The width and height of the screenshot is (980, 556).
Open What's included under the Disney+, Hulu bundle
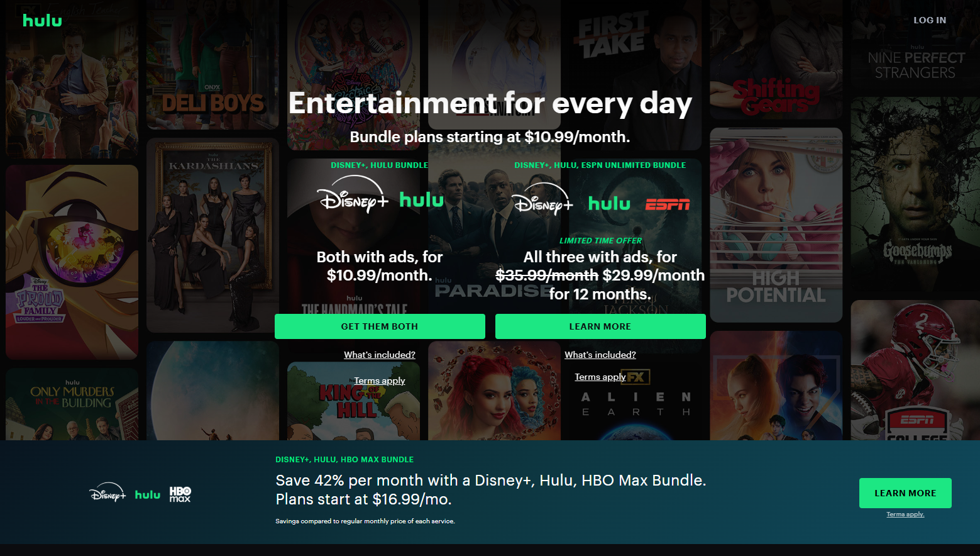coord(380,355)
